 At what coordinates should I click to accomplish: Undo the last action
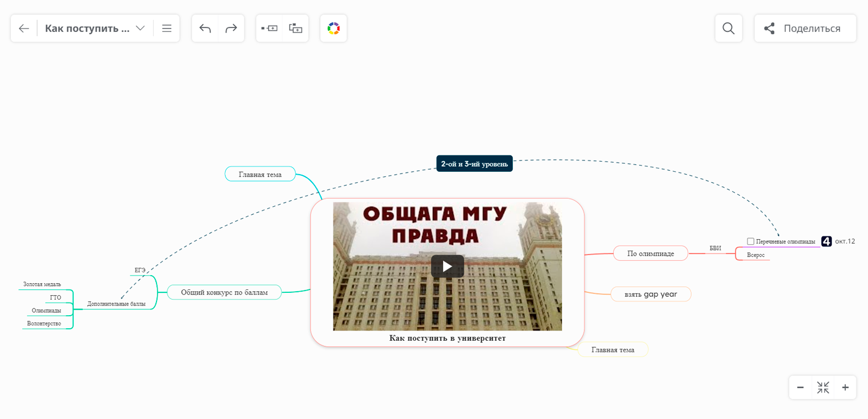205,29
